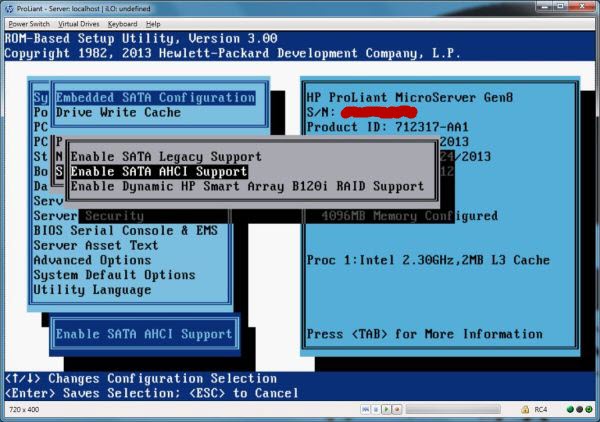This screenshot has height=422, width=600.
Task: Click Press TAB for More Information text
Action: (425, 334)
